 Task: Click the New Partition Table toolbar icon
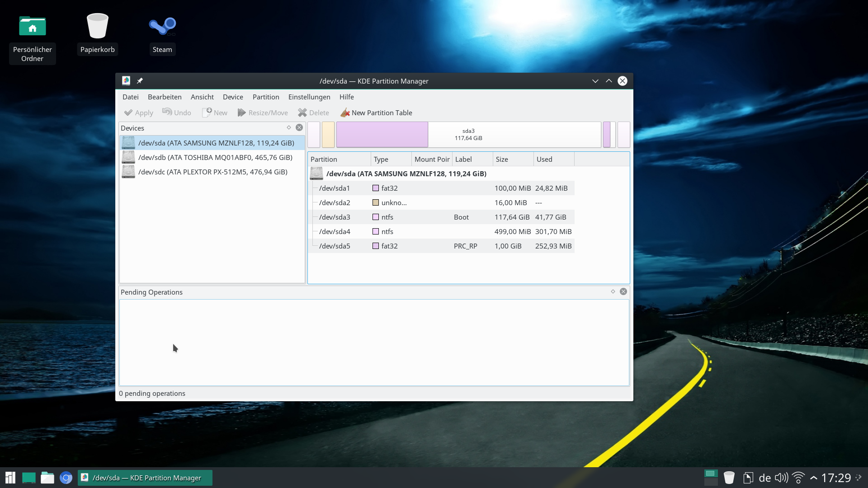tap(345, 113)
